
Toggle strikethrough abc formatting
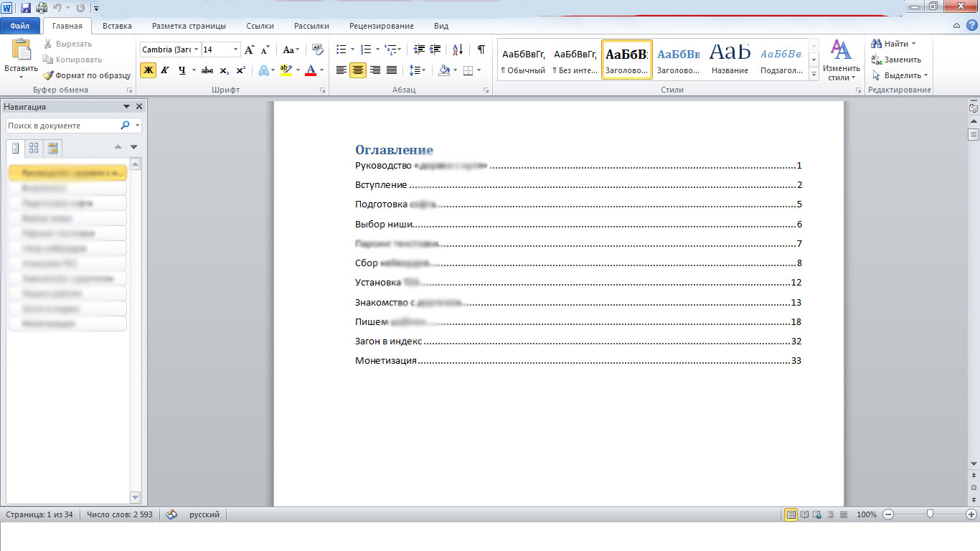pos(207,70)
